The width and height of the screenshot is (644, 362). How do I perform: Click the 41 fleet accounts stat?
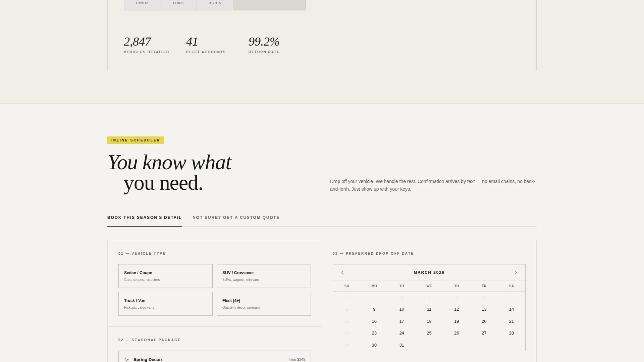coord(206,45)
